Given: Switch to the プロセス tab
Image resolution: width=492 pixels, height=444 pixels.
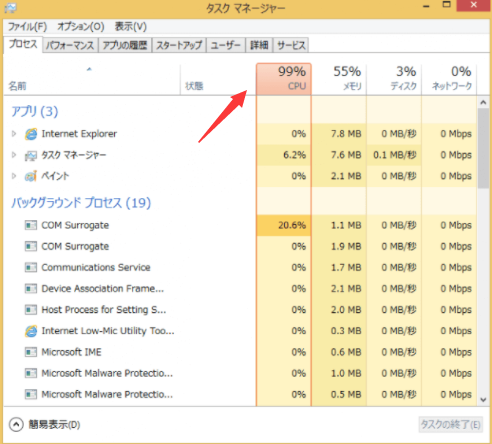Looking at the screenshot, I should pyautogui.click(x=23, y=44).
